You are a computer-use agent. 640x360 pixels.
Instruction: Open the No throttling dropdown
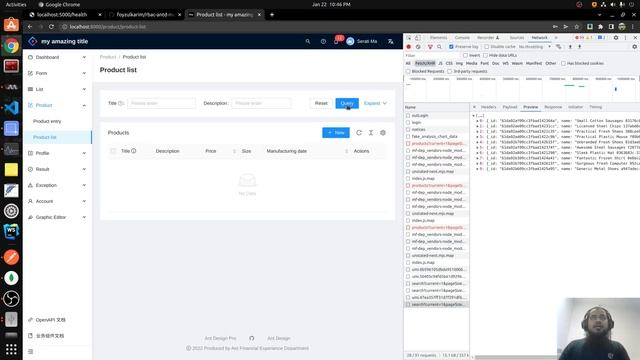click(535, 47)
